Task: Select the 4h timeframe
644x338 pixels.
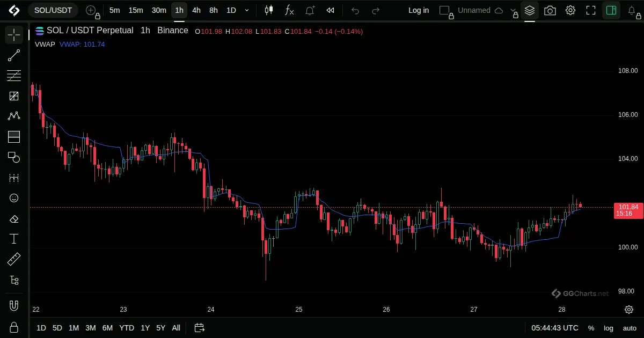Action: (x=196, y=10)
